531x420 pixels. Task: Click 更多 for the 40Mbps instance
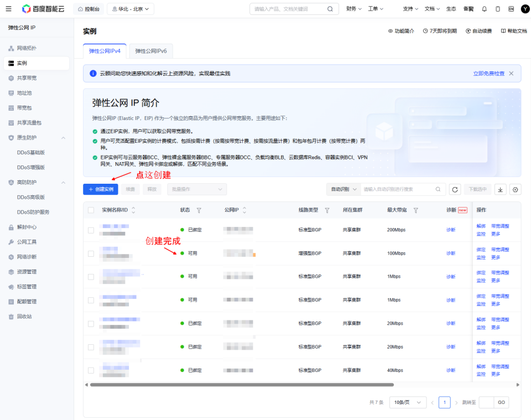point(496,374)
